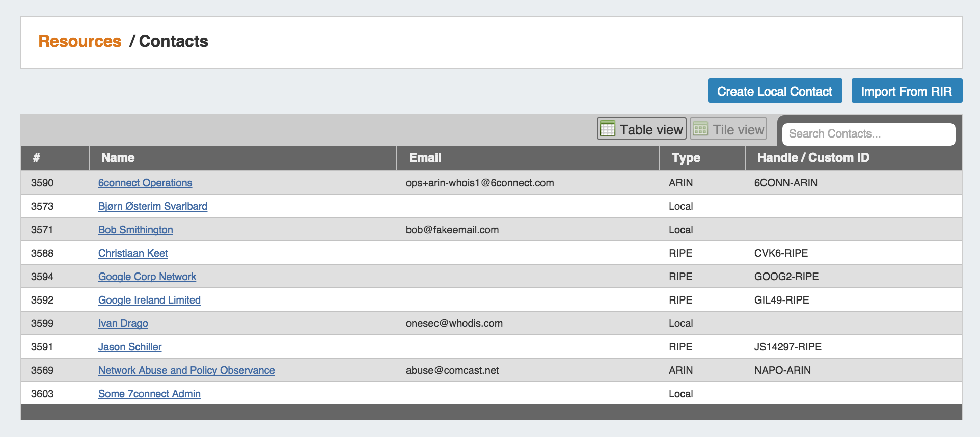Image resolution: width=980 pixels, height=437 pixels.
Task: Switch to Tile view
Action: pyautogui.click(x=728, y=129)
